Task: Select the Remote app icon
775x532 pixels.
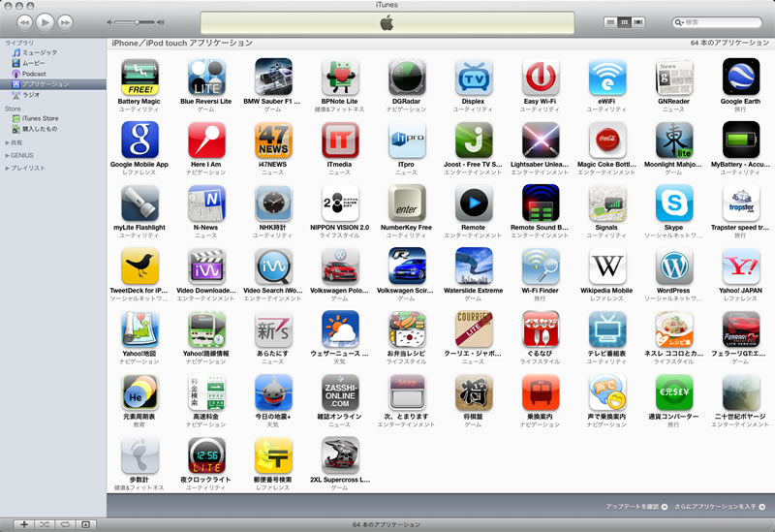Action: (x=474, y=203)
